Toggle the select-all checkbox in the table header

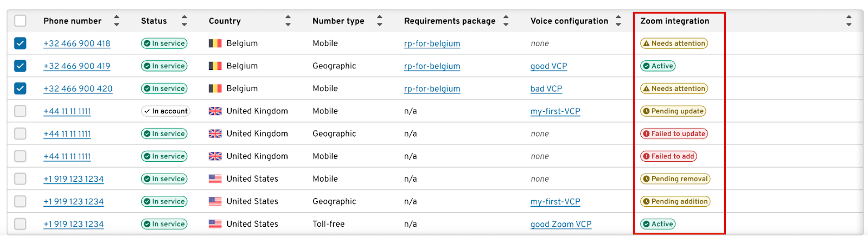[x=20, y=21]
